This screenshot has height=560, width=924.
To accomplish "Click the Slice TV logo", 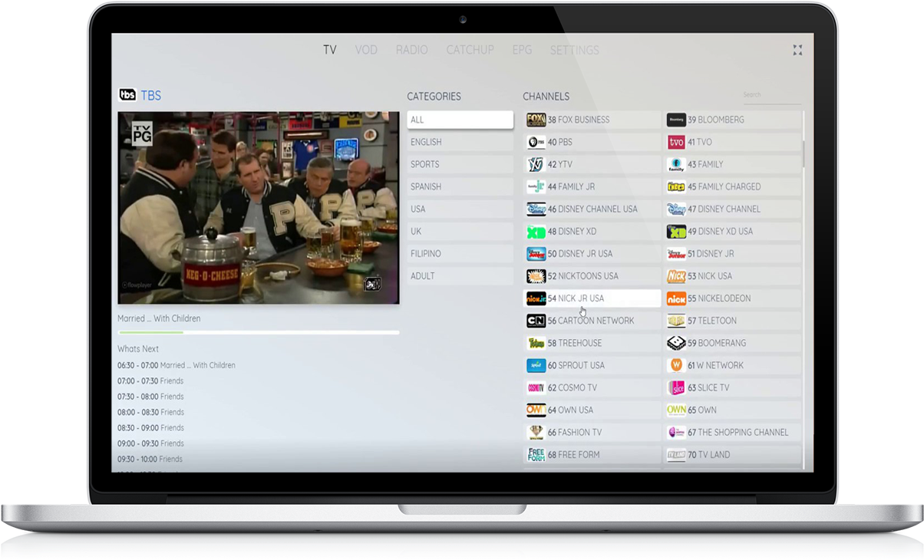I will pos(676,387).
